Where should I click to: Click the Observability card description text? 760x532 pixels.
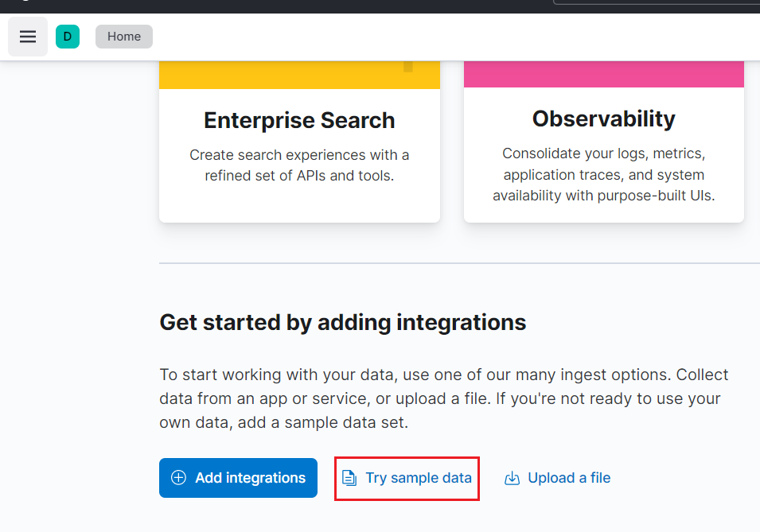coord(604,174)
